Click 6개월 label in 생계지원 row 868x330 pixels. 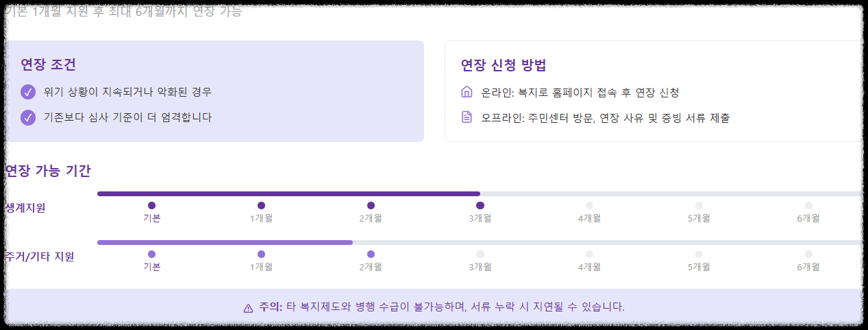coord(809,218)
